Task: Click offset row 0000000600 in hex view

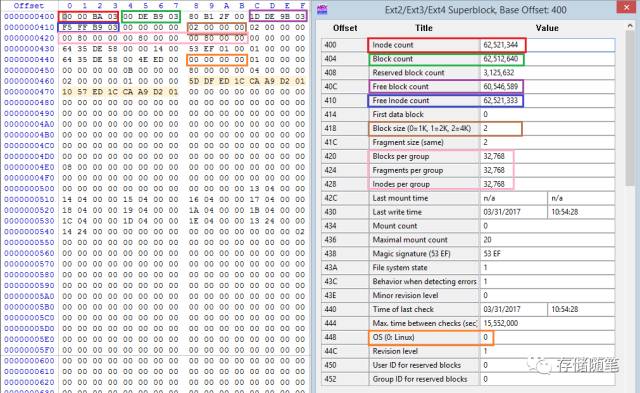Action: [29, 361]
